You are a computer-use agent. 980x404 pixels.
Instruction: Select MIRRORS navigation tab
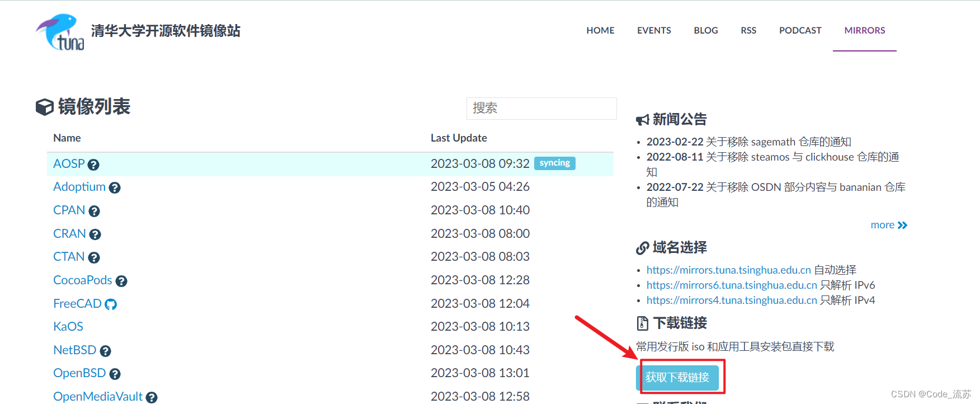(865, 30)
